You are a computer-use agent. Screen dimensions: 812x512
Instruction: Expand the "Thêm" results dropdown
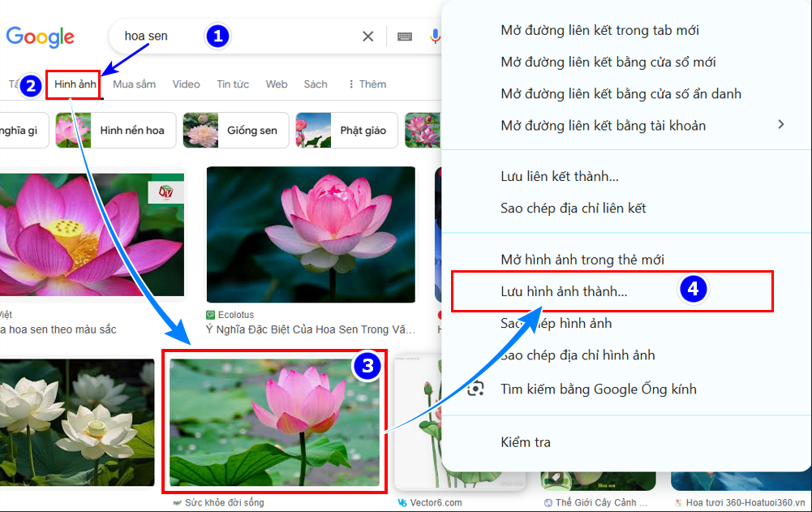pyautogui.click(x=367, y=84)
